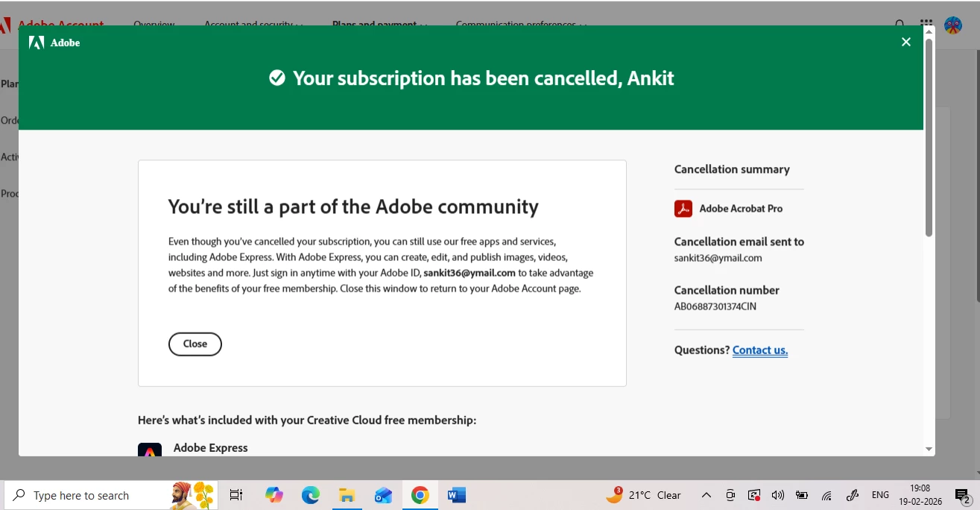Image resolution: width=980 pixels, height=510 pixels.
Task: Click the search highlight image in the taskbar search
Action: coord(193,495)
